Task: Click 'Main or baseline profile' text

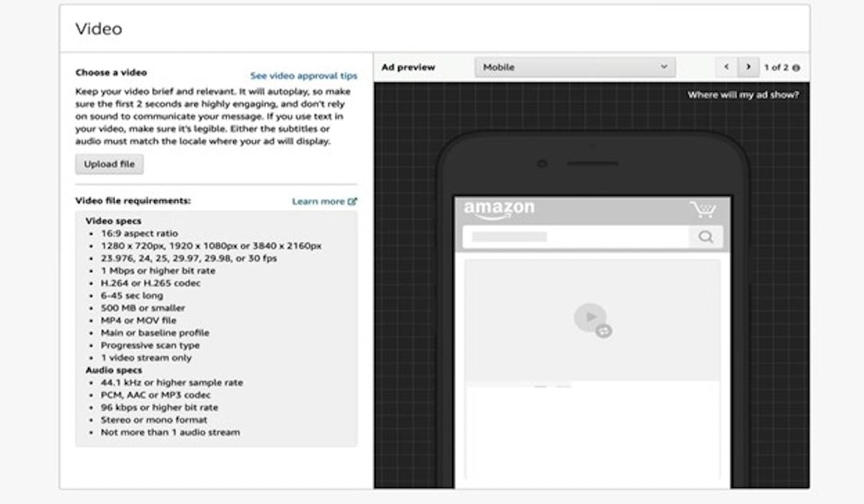Action: coord(155,333)
